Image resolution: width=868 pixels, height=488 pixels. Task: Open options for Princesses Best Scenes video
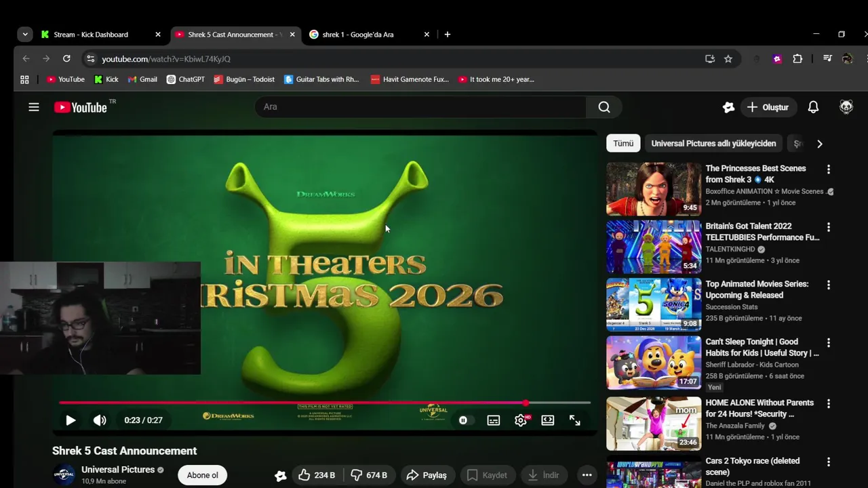tap(828, 169)
